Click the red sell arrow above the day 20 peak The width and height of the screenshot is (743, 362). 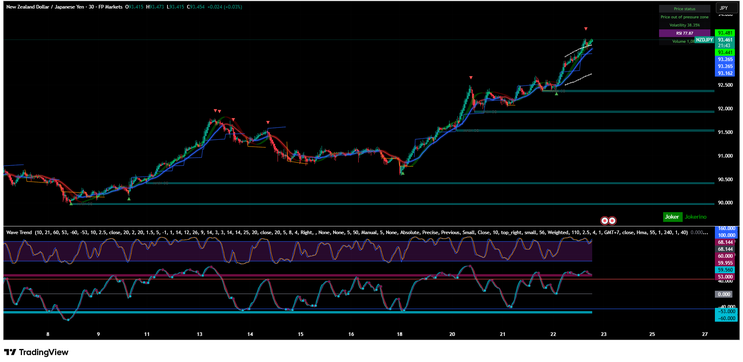(471, 77)
